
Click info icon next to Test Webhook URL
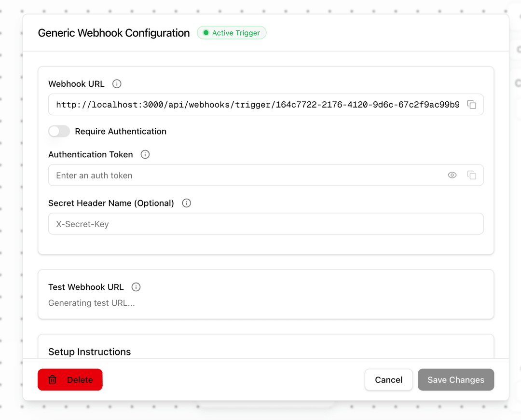[x=136, y=287]
